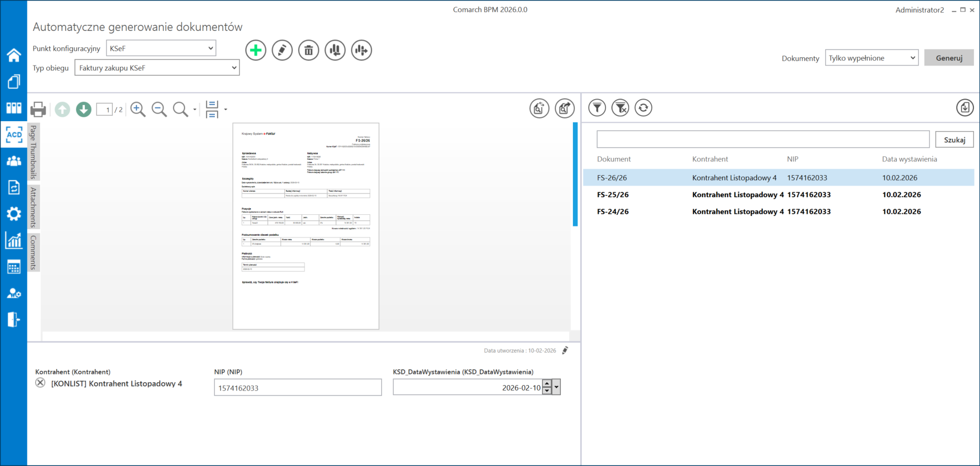Remove Kontrahent Listopadowy 4 with X icon
This screenshot has height=466, width=980.
pos(40,383)
